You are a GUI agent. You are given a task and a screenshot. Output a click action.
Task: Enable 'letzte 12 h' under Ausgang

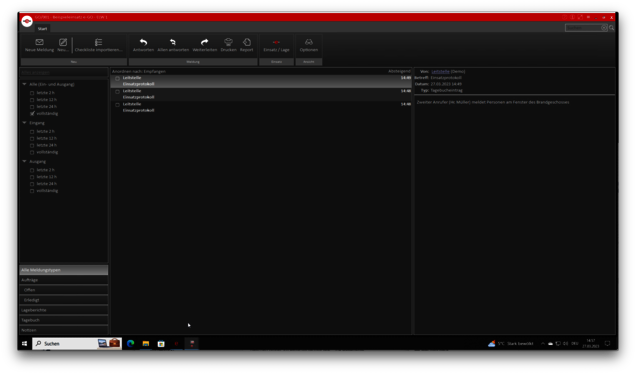32,177
